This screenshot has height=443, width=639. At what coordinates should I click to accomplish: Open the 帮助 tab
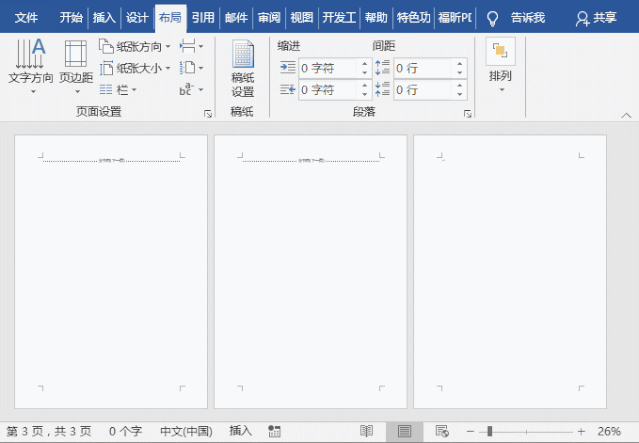click(376, 18)
